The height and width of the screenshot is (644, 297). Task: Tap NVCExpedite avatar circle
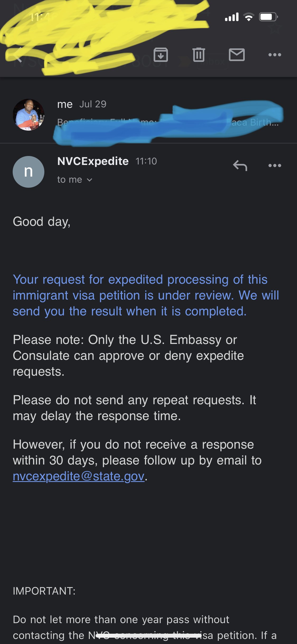[29, 172]
